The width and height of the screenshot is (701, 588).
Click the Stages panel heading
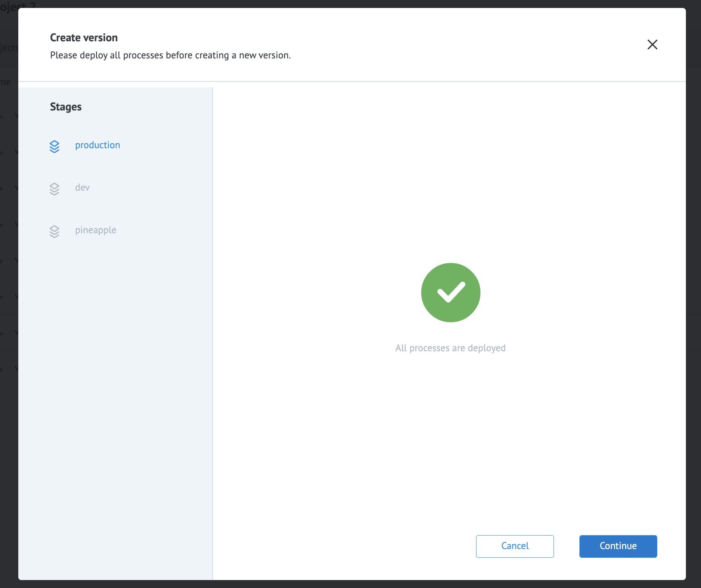[x=66, y=106]
